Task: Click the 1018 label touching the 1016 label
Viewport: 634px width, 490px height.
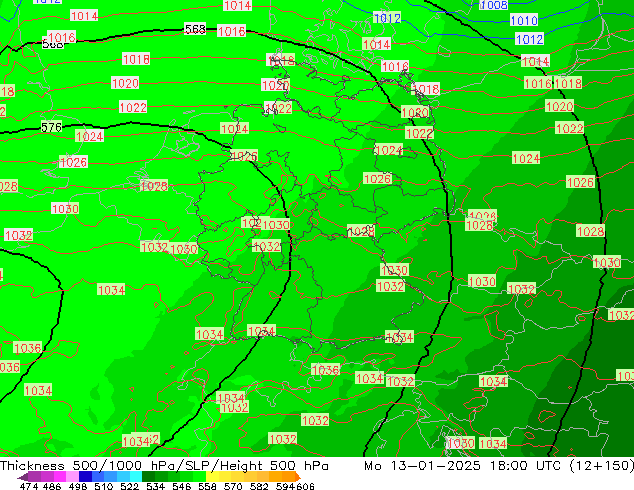Action: pos(568,83)
